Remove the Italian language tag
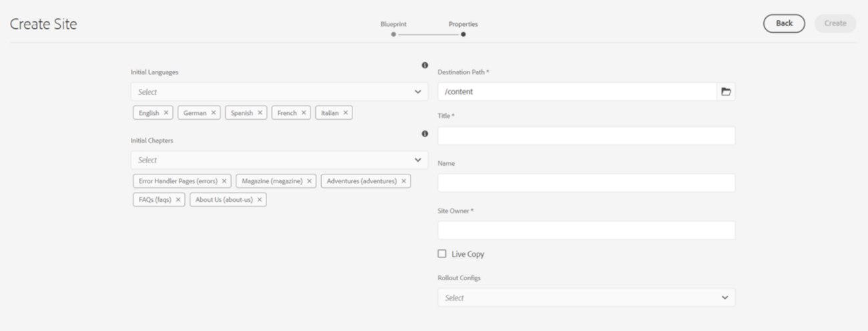This screenshot has height=331, width=868. click(x=345, y=113)
